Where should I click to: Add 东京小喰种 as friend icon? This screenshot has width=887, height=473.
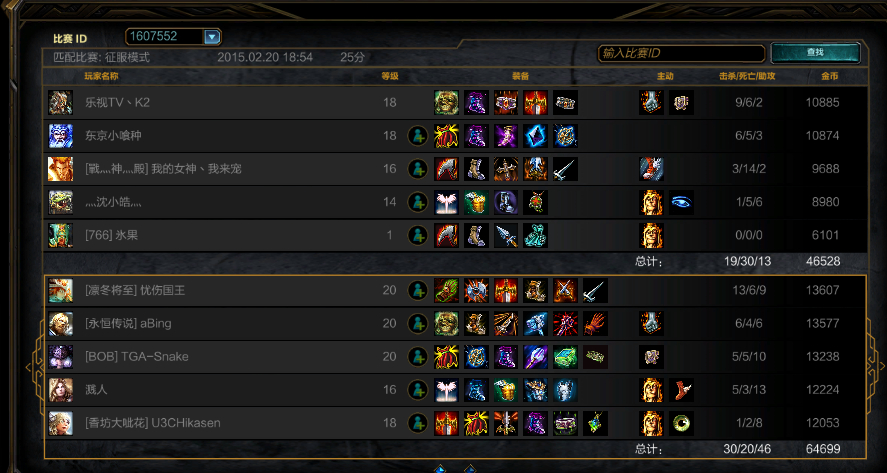(x=418, y=136)
